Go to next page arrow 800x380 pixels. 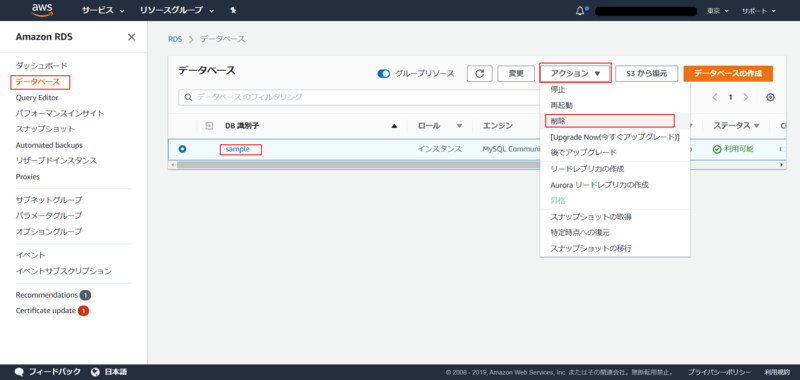coord(746,97)
